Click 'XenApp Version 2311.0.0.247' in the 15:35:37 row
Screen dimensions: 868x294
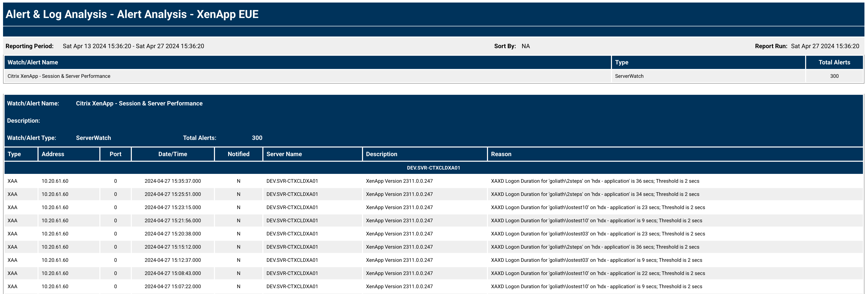coord(399,181)
